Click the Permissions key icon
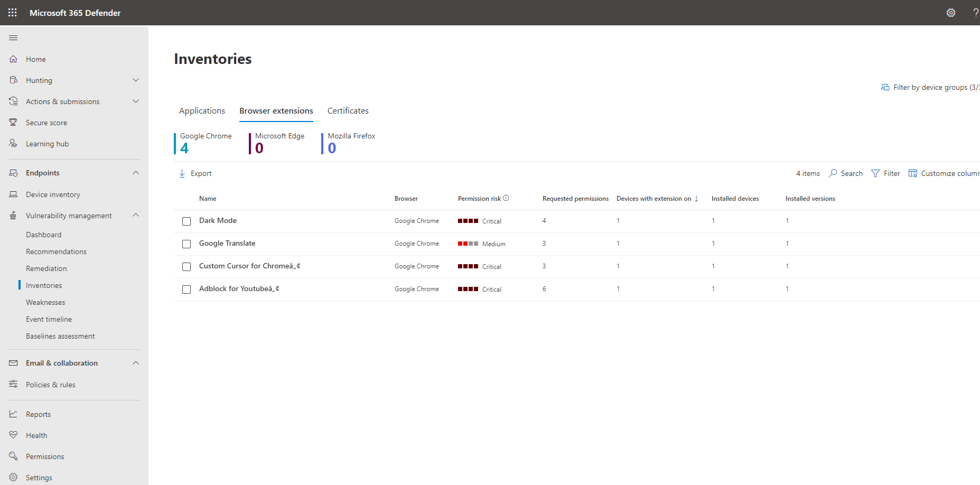 tap(13, 456)
